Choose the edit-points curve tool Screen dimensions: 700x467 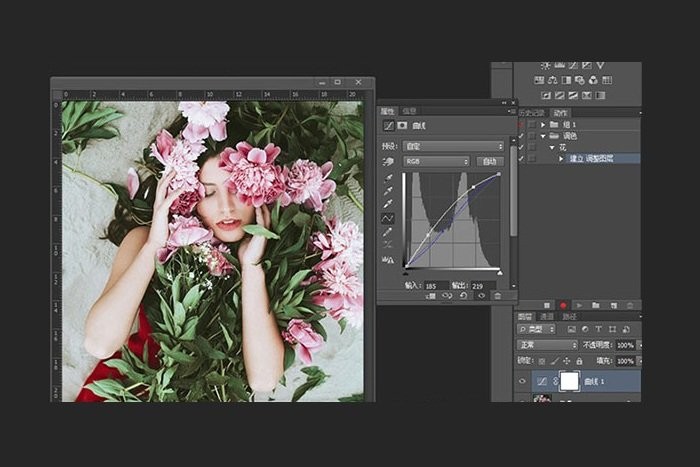coord(387,218)
